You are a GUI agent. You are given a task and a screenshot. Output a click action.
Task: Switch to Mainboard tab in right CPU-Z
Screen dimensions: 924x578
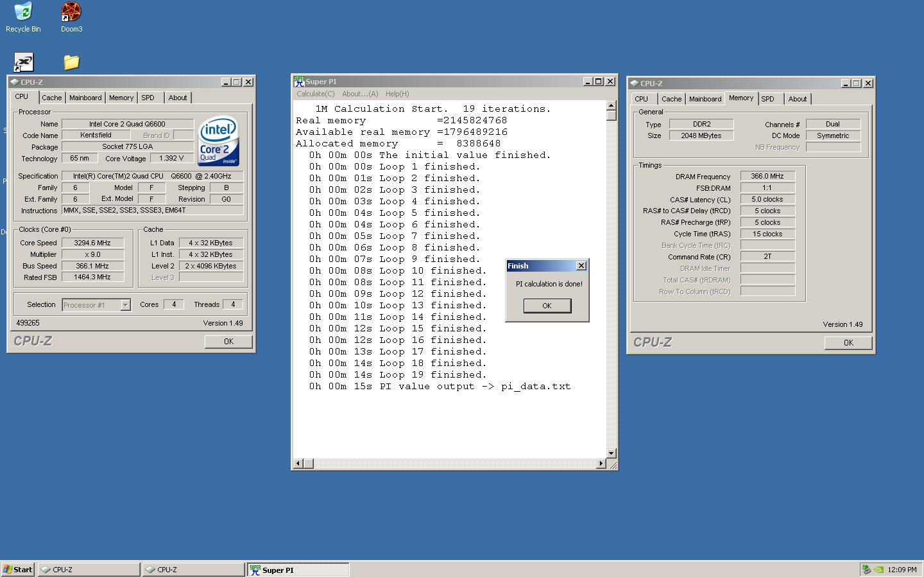tap(705, 99)
